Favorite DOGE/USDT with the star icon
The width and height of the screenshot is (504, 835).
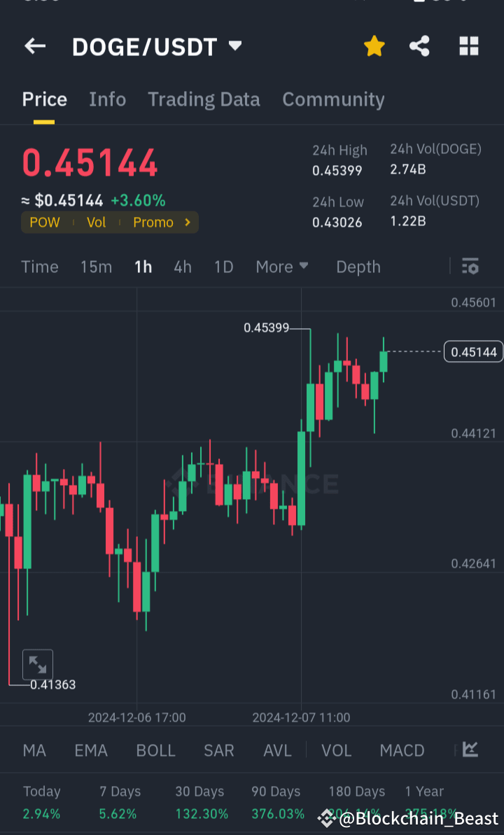[x=374, y=45]
